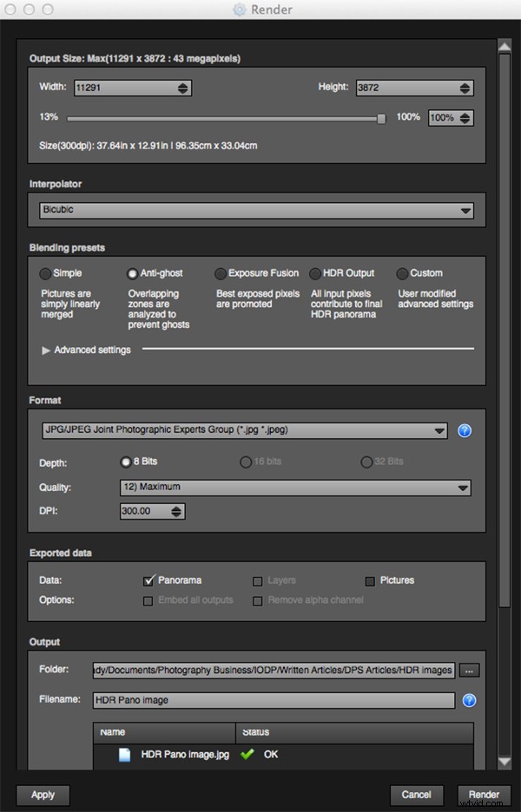Choose the 32 Bits depth option
This screenshot has width=521, height=812.
366,462
